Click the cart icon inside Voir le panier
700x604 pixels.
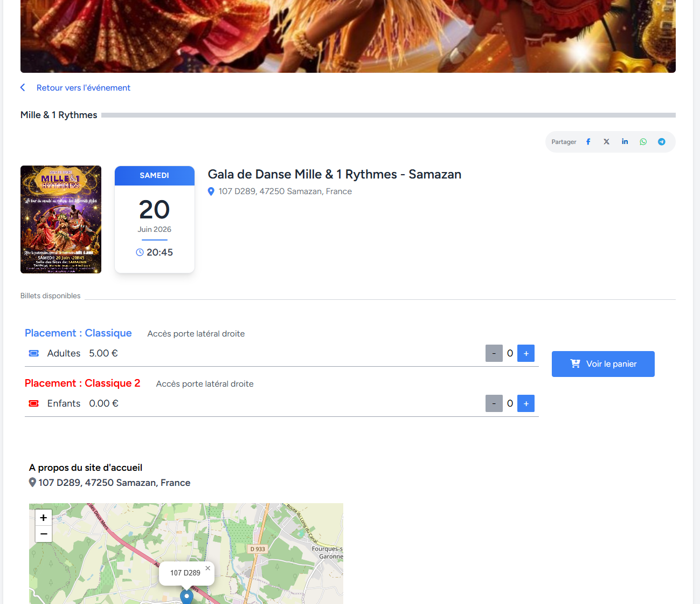tap(576, 363)
